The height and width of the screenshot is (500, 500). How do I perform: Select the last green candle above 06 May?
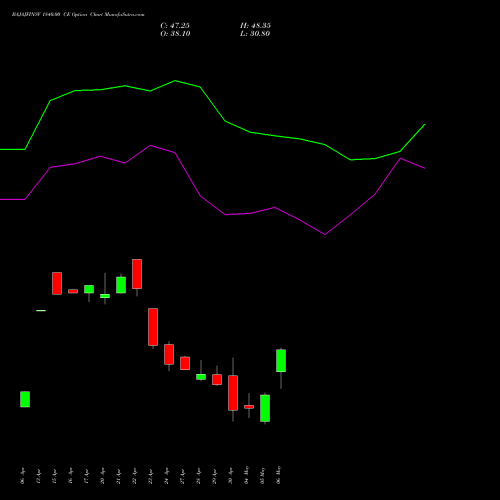(281, 361)
